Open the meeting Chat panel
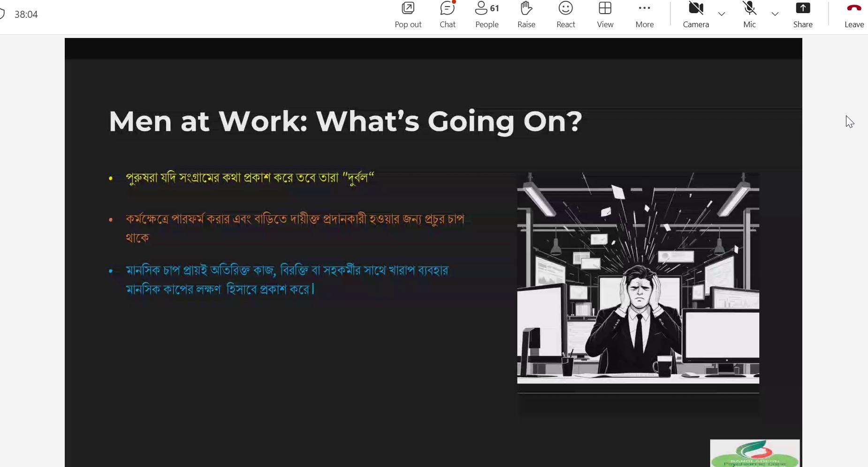The height and width of the screenshot is (467, 868). click(x=447, y=15)
